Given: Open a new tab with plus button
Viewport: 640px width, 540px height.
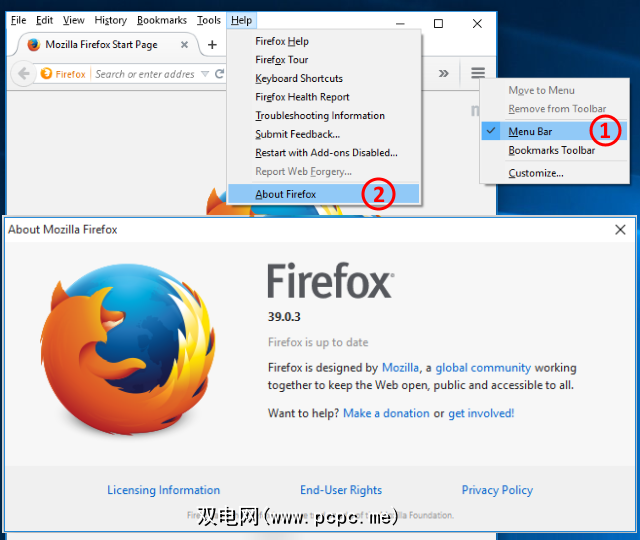Looking at the screenshot, I should pyautogui.click(x=212, y=44).
